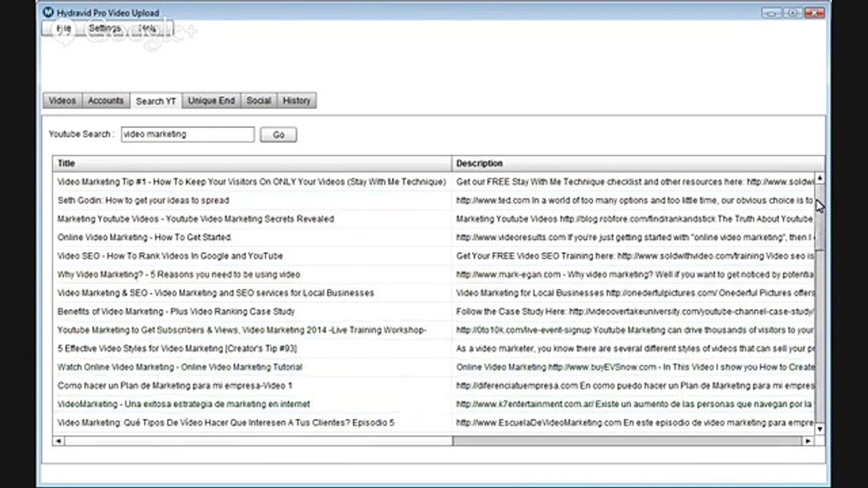Click "Get Your FREE Video SEO Training" description

[x=633, y=256]
